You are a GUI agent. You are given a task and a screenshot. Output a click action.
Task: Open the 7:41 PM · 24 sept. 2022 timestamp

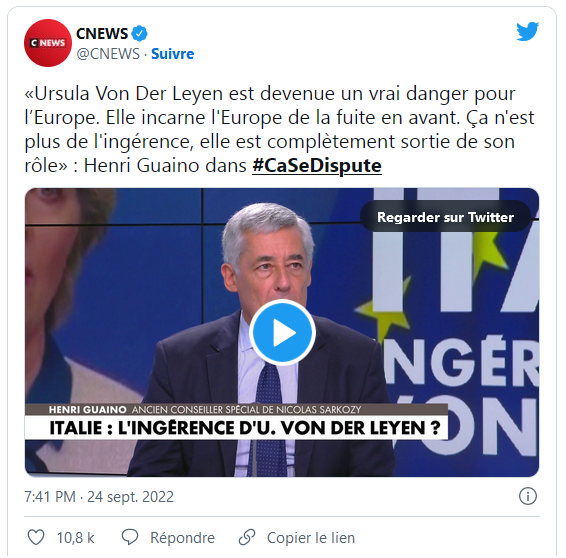click(99, 497)
